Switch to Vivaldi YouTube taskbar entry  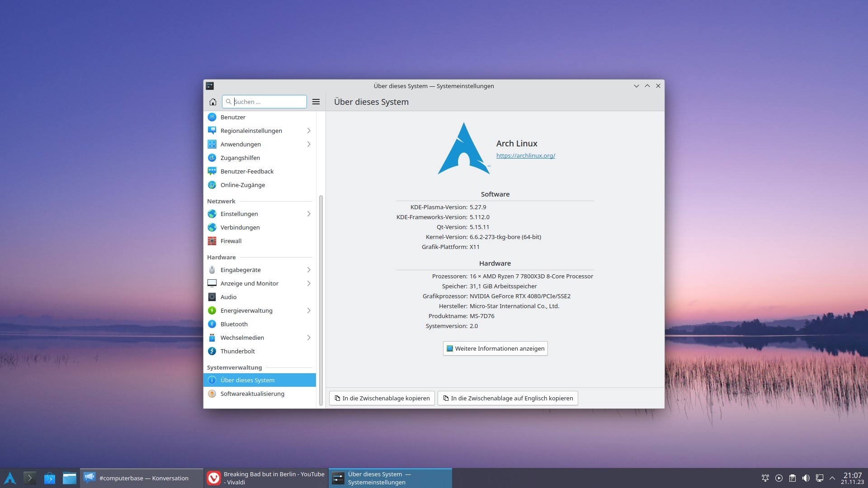(x=266, y=478)
